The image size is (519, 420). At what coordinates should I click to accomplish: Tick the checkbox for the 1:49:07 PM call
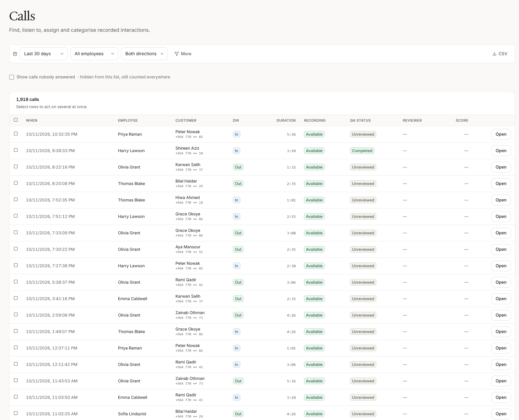click(x=16, y=331)
